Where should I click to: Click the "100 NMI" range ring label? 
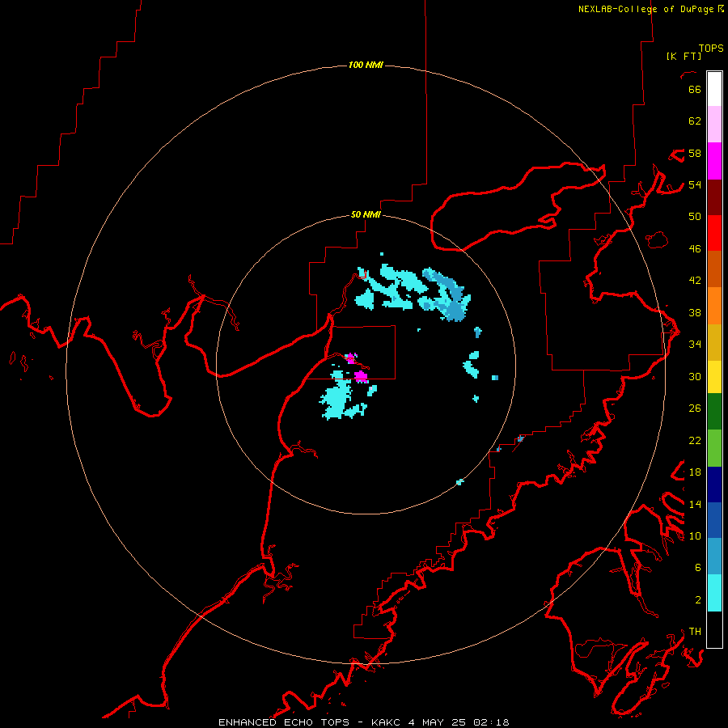(366, 65)
